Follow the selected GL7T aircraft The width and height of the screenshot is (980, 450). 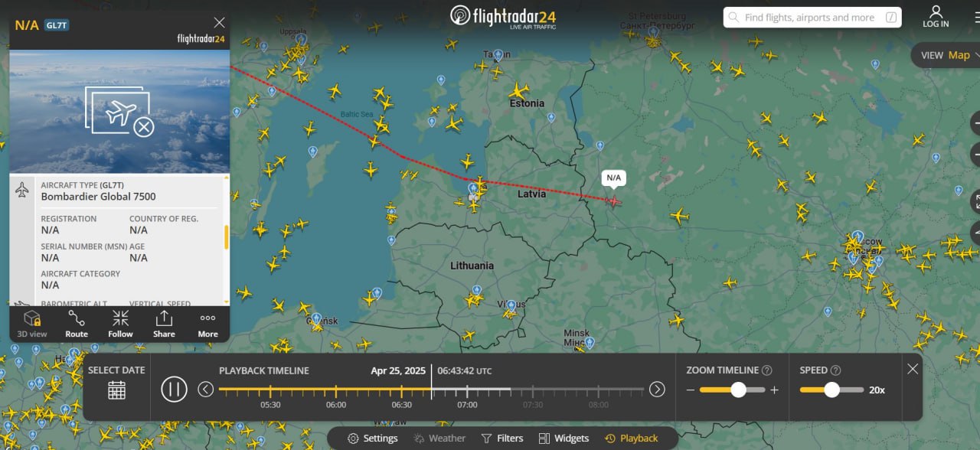(120, 324)
